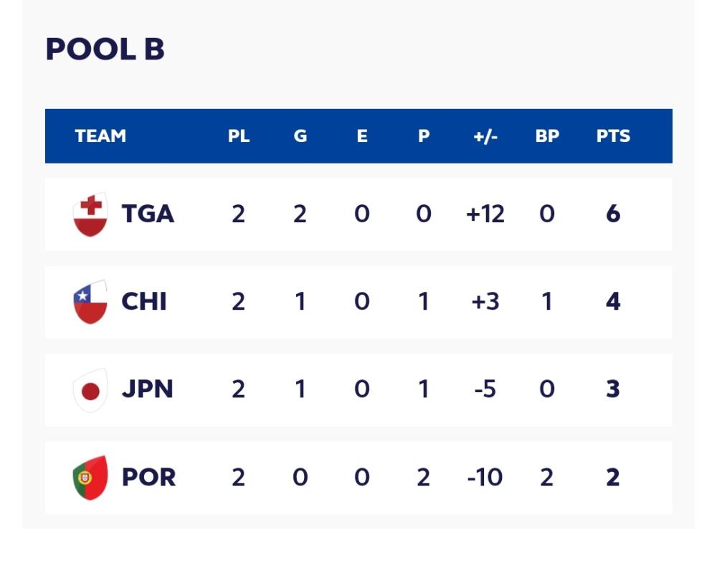Viewport: 717px width, 588px height.
Task: Click the PL column header
Action: (239, 136)
